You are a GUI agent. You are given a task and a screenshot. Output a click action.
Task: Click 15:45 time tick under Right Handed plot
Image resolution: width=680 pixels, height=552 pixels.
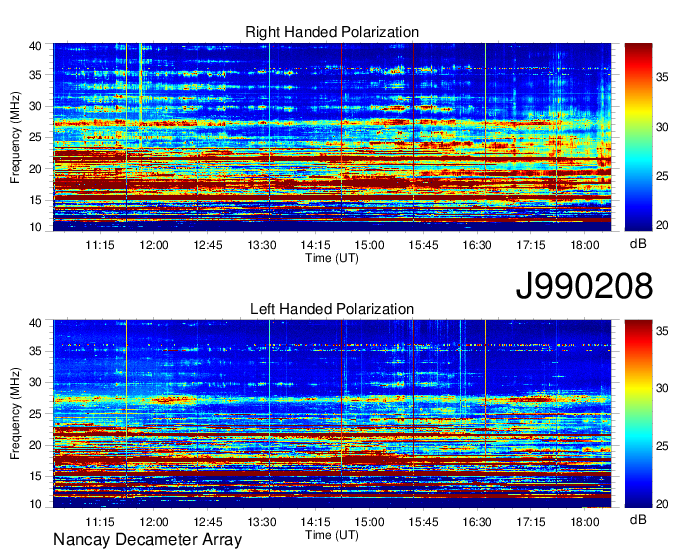click(423, 245)
